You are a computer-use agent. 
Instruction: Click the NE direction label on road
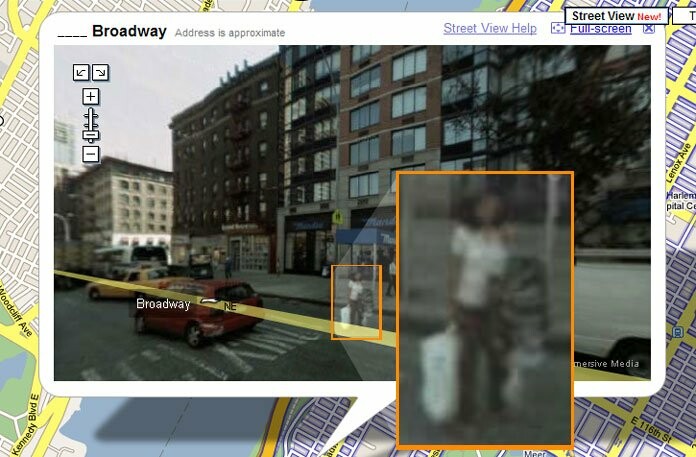pos(230,307)
